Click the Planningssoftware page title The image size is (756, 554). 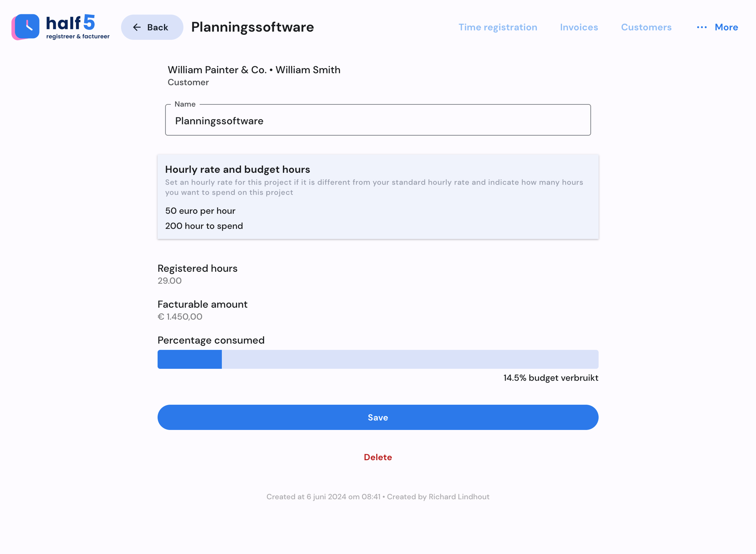253,27
